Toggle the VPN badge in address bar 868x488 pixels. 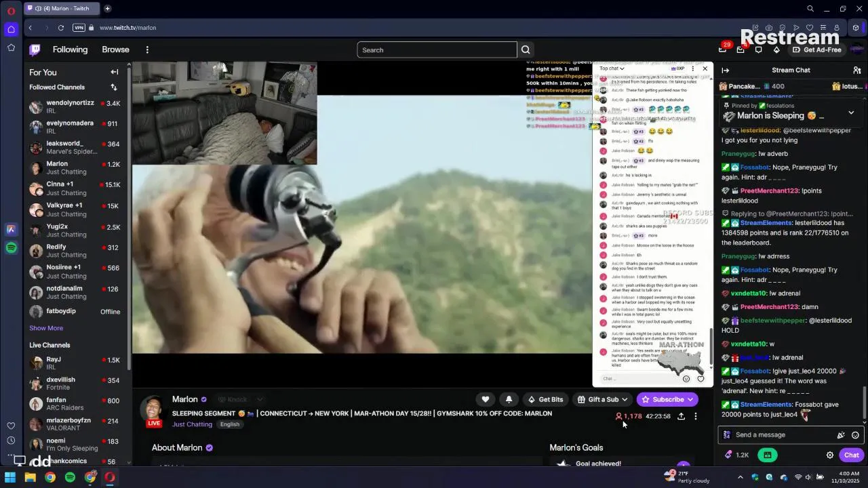(79, 28)
